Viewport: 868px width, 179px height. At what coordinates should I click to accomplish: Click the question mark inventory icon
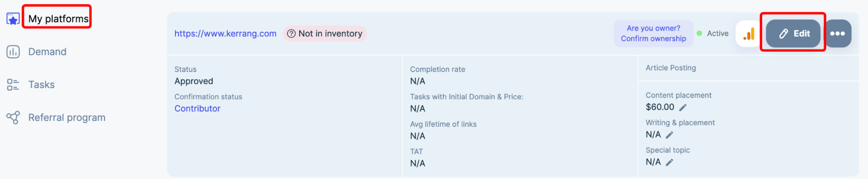coord(291,33)
